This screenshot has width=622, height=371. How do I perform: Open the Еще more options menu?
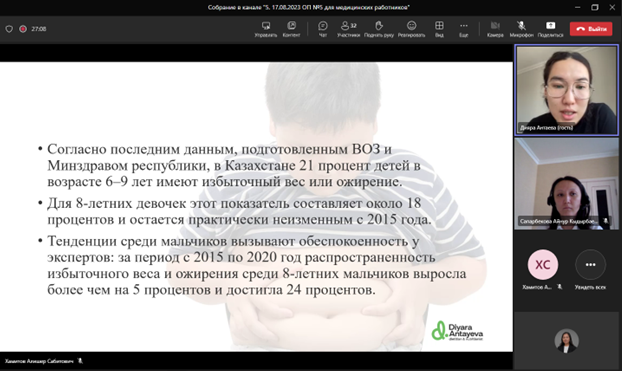click(x=463, y=29)
